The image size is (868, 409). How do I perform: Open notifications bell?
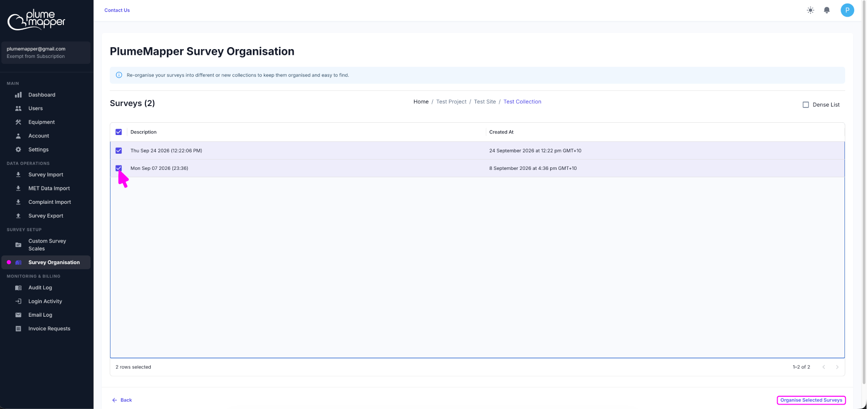coord(827,10)
